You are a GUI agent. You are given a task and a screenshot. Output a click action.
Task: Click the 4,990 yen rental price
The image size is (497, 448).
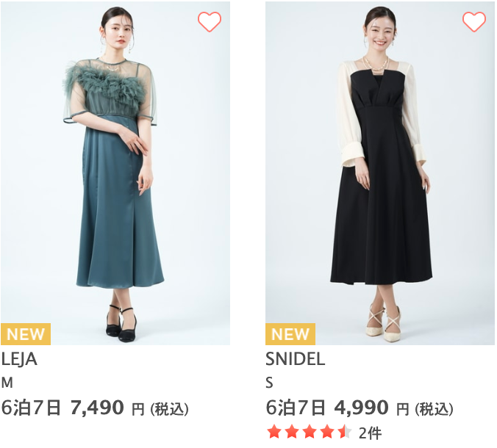point(361,408)
